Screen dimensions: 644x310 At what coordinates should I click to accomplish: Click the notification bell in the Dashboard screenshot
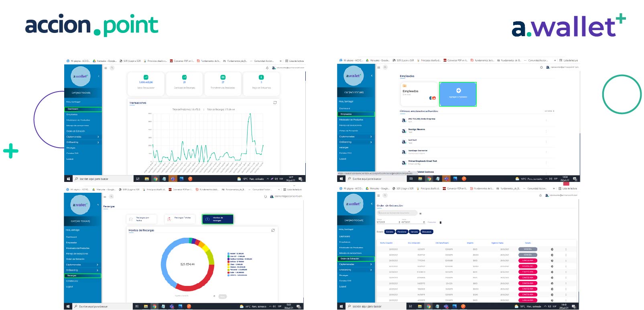coord(267,68)
